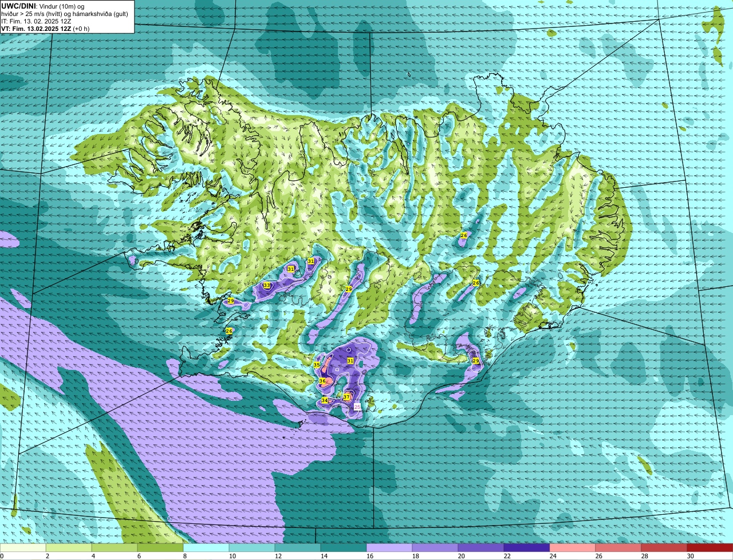Click the 20–22 m/s violet legend swatch
Viewport: 733px width, 560px height.
[x=481, y=548]
